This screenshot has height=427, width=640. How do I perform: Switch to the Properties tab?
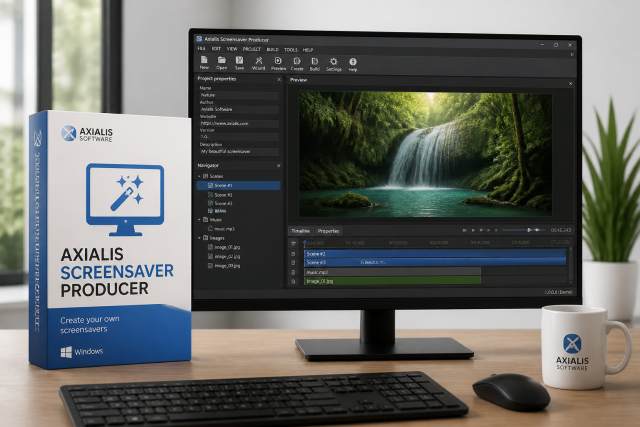click(328, 231)
